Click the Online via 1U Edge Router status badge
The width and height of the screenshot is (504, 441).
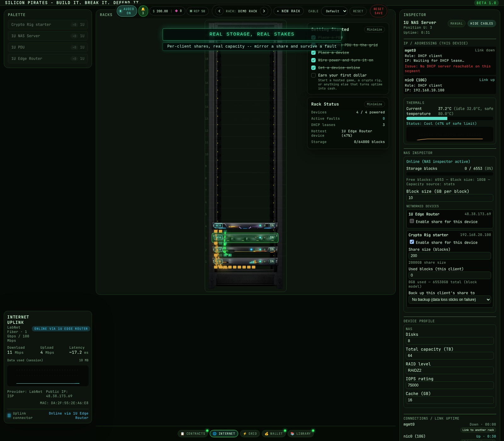coord(61,329)
